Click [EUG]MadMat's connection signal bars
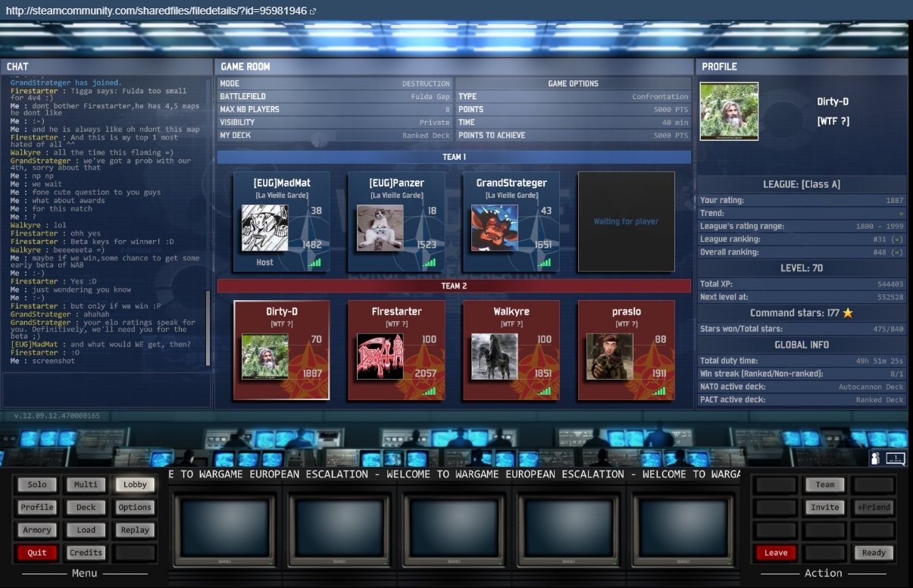Viewport: 913px width, 588px height. coord(314,263)
